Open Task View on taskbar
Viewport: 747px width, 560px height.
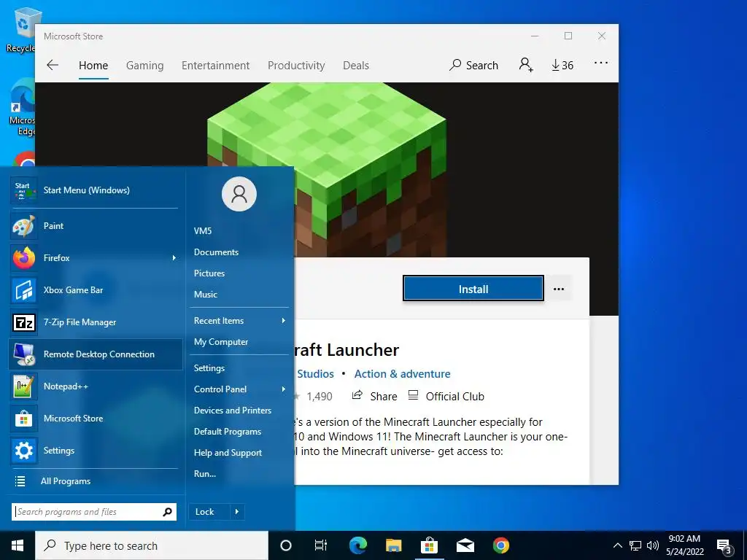[x=321, y=545]
